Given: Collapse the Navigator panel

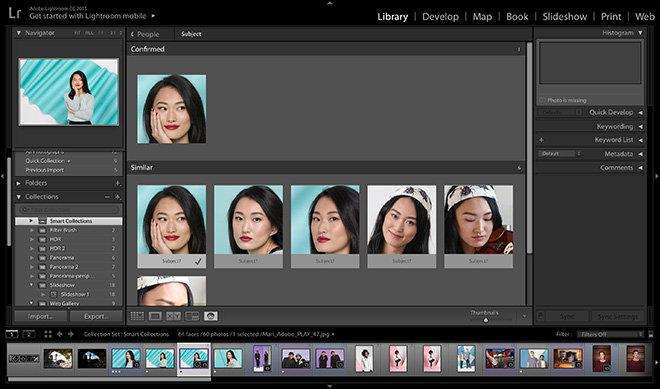Looking at the screenshot, I should pyautogui.click(x=19, y=32).
